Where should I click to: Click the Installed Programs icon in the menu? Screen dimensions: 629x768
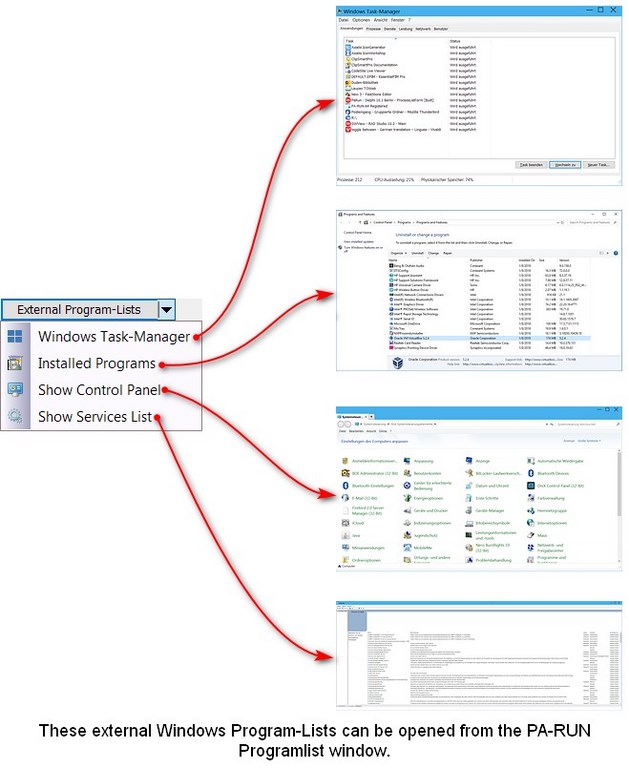(x=15, y=363)
